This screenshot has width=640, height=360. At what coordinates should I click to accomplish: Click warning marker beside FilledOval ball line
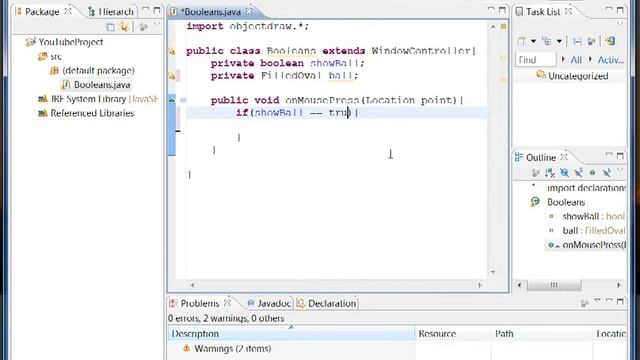pos(172,76)
